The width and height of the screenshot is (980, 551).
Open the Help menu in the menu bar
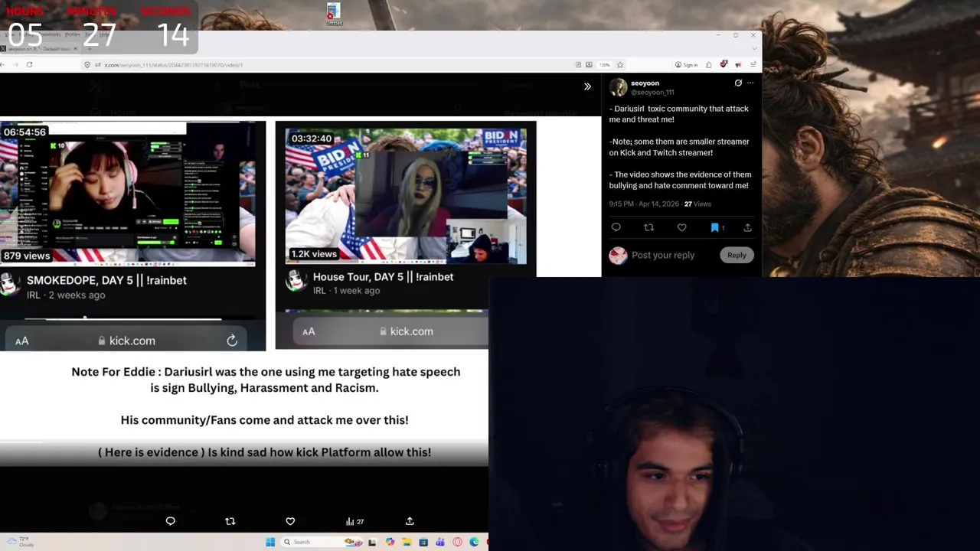pos(103,34)
